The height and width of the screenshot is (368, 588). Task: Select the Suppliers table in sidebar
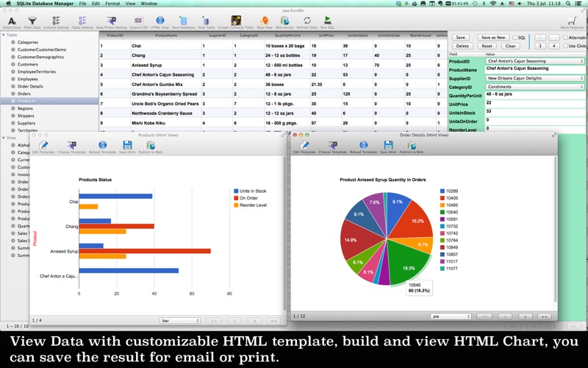click(x=26, y=123)
